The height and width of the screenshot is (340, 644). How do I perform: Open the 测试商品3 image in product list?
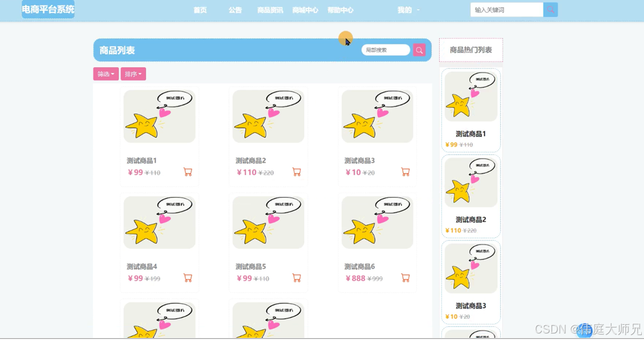377,116
